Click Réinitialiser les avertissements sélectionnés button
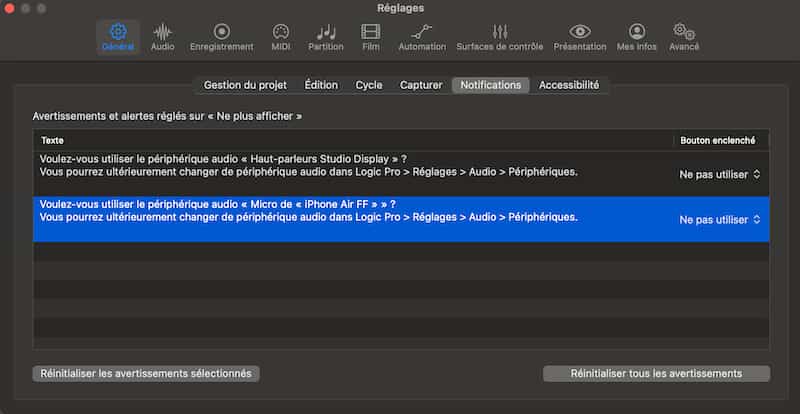 [146, 374]
